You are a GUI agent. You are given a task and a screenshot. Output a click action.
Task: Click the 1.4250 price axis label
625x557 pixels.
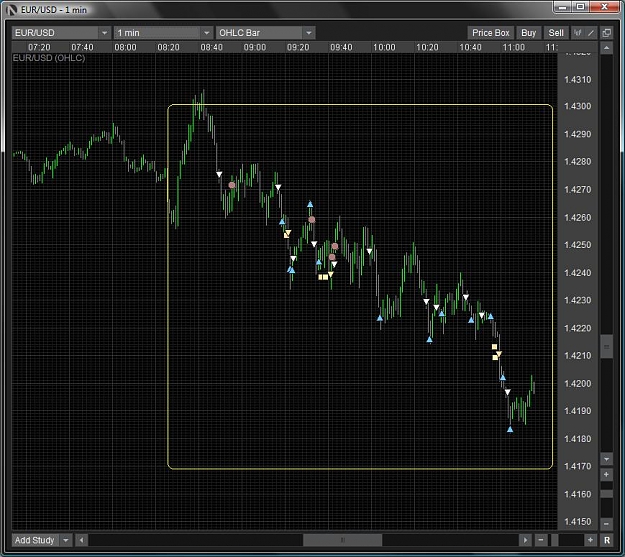pyautogui.click(x=578, y=245)
